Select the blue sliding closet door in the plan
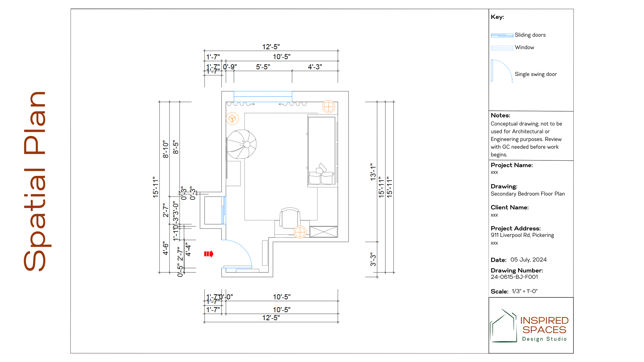The width and height of the screenshot is (644, 362). pos(224,210)
